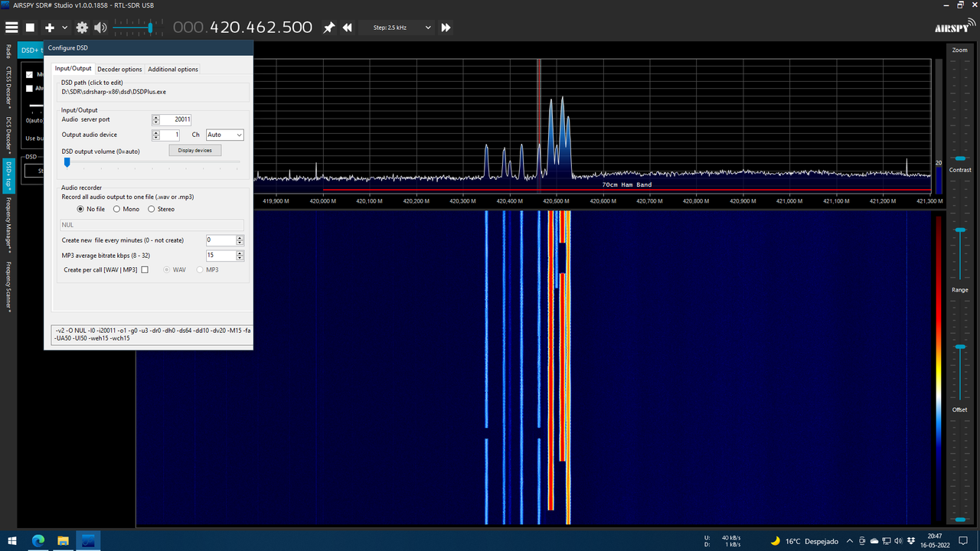
Task: Stop the radio playback
Action: pyautogui.click(x=31, y=28)
